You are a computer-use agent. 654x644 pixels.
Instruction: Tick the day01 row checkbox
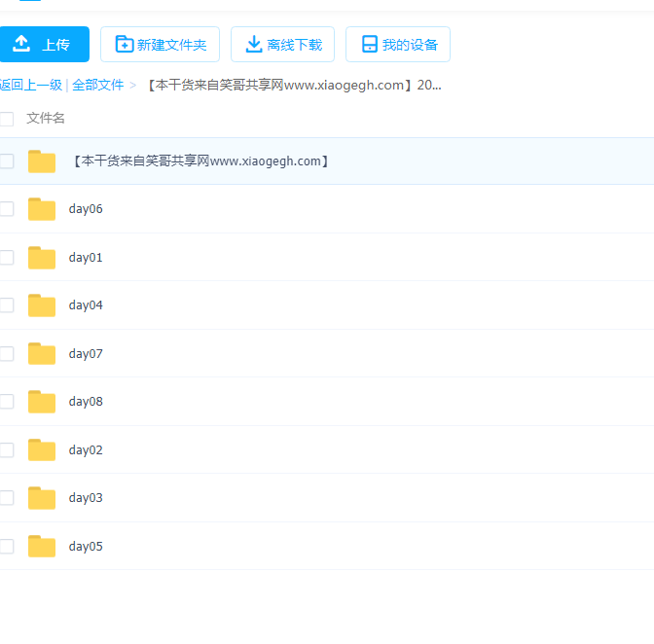(x=6, y=258)
